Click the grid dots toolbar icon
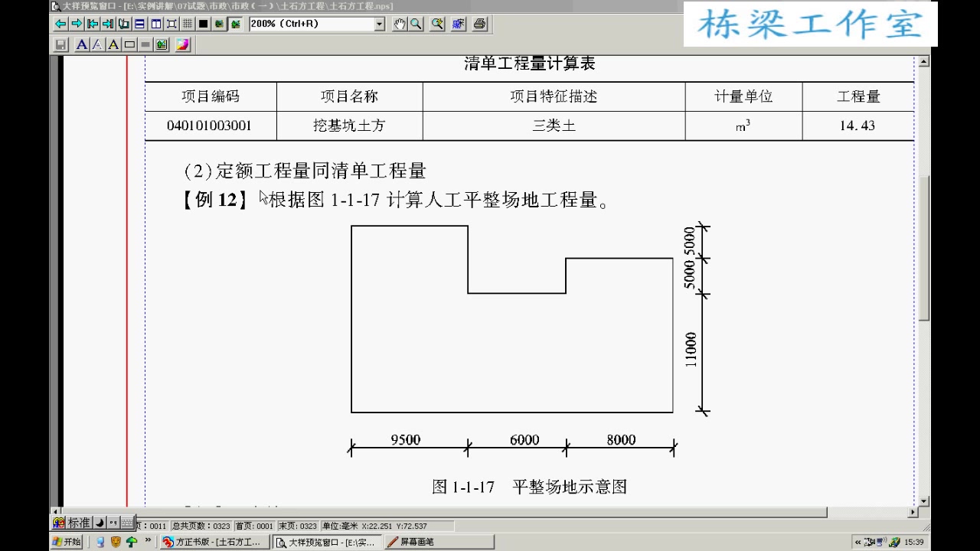Image resolution: width=980 pixels, height=551 pixels. tap(188, 24)
